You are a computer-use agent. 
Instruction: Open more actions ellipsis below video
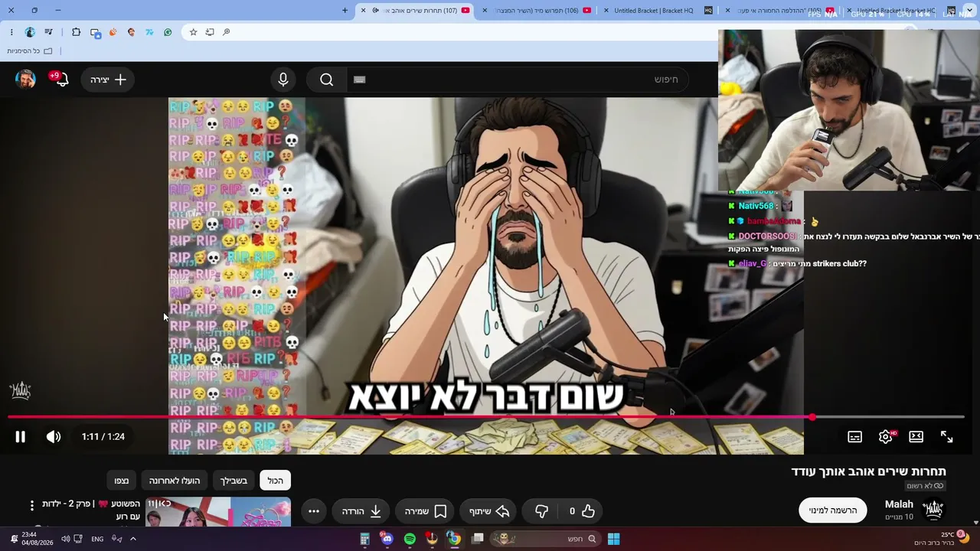(x=314, y=511)
